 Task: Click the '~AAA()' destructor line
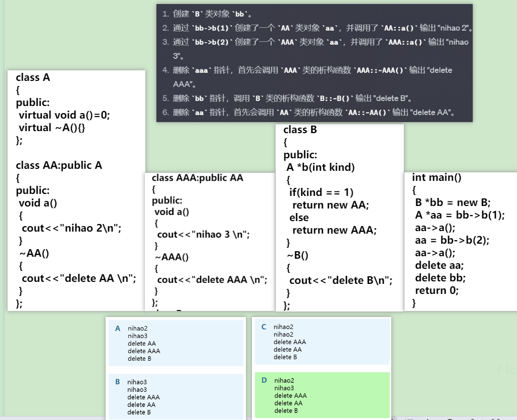(x=172, y=257)
